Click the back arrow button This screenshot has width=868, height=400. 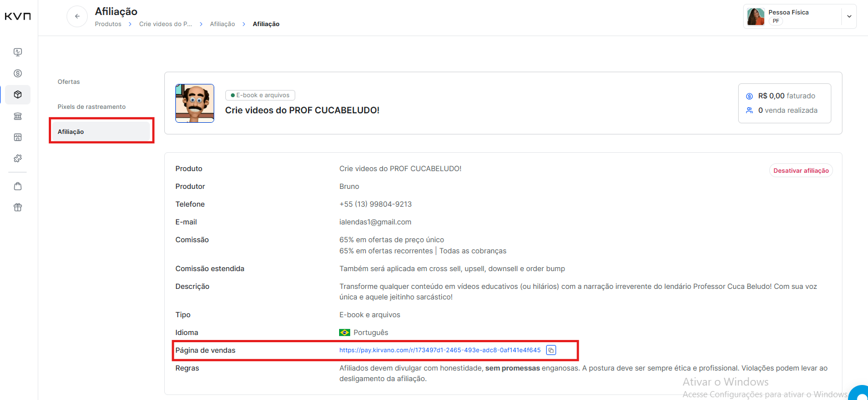point(77,16)
